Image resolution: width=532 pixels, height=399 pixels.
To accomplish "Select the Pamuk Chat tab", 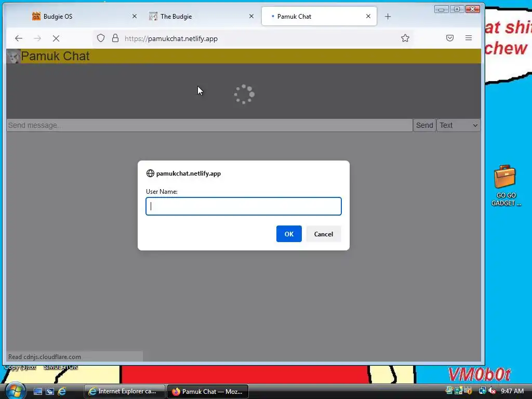I will pyautogui.click(x=319, y=16).
